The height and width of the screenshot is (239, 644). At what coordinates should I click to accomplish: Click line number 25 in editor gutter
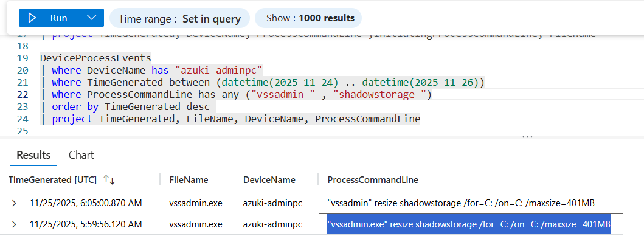[x=23, y=131]
